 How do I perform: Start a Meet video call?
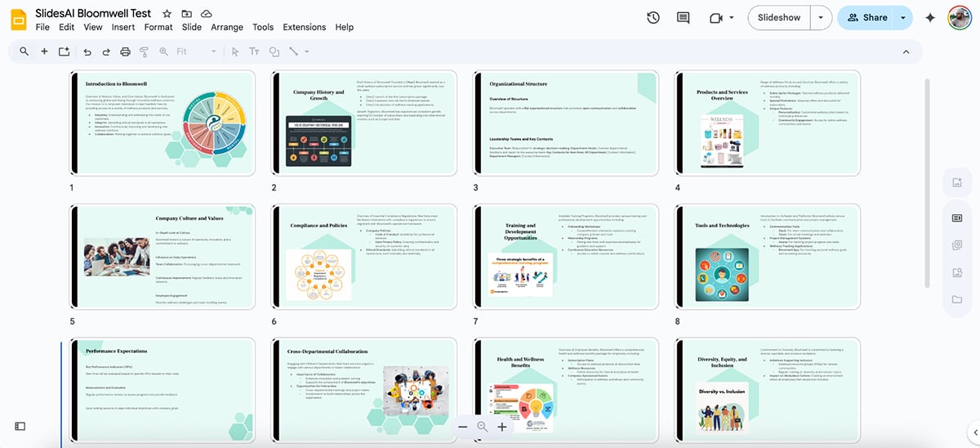click(716, 17)
